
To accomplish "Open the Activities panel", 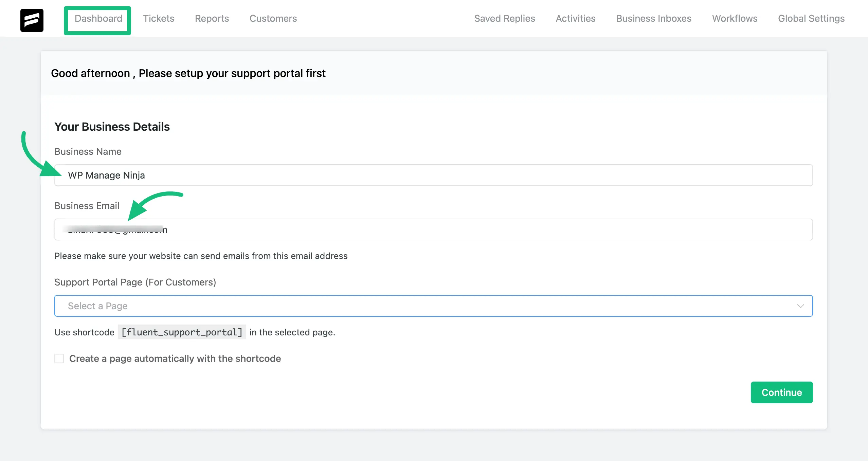I will click(576, 18).
